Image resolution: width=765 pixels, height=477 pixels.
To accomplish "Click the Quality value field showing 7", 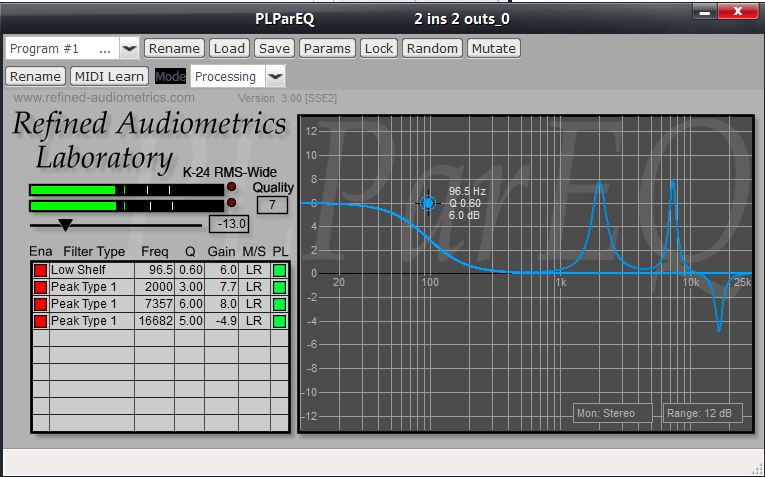I will [x=273, y=205].
